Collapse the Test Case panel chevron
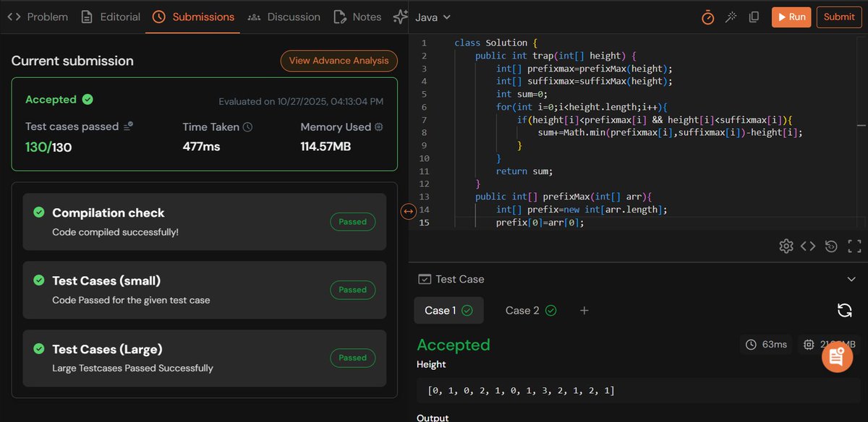Image resolution: width=868 pixels, height=422 pixels. click(851, 279)
